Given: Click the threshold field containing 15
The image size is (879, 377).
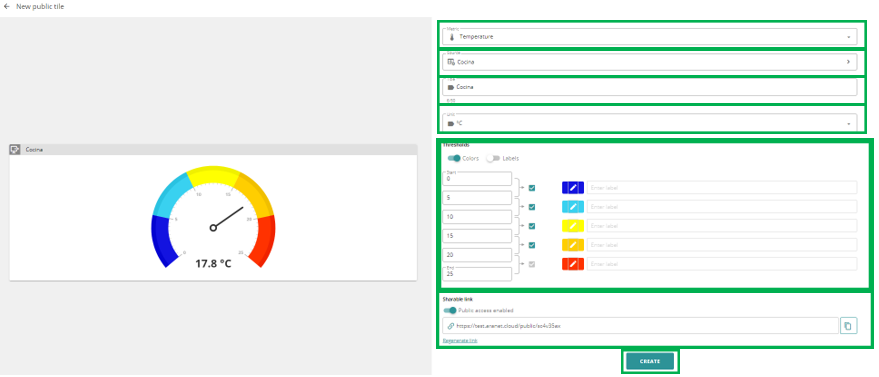Looking at the screenshot, I should click(477, 236).
